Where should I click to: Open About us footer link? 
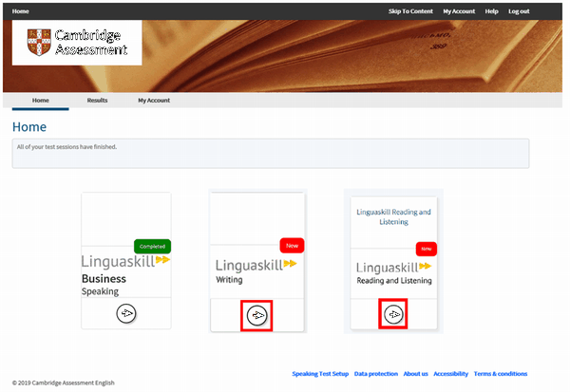click(x=415, y=373)
